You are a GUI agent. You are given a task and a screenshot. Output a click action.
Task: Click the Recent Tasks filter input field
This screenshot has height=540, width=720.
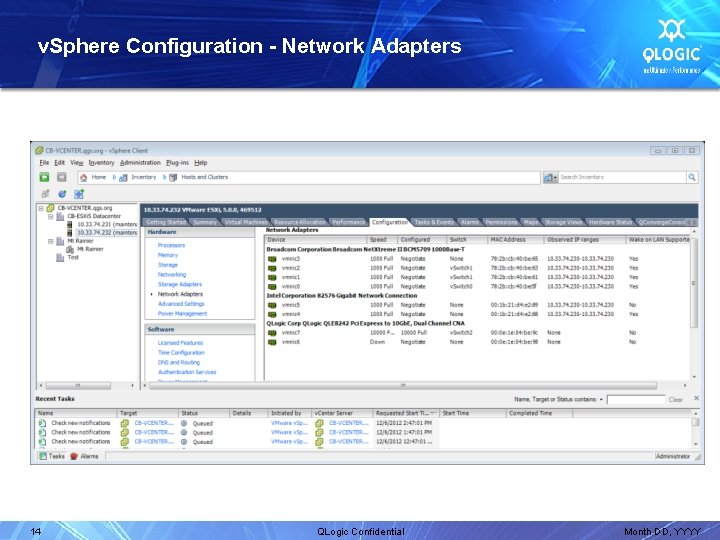636,399
